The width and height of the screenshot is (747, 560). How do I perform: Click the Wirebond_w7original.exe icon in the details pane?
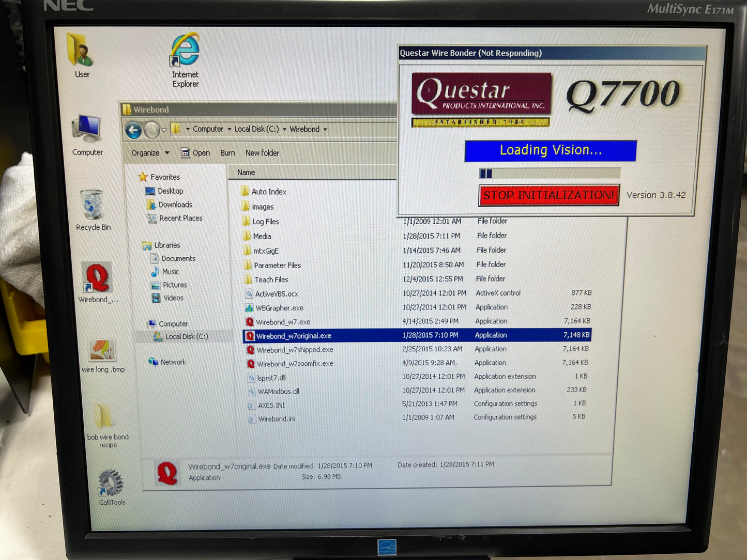[167, 473]
